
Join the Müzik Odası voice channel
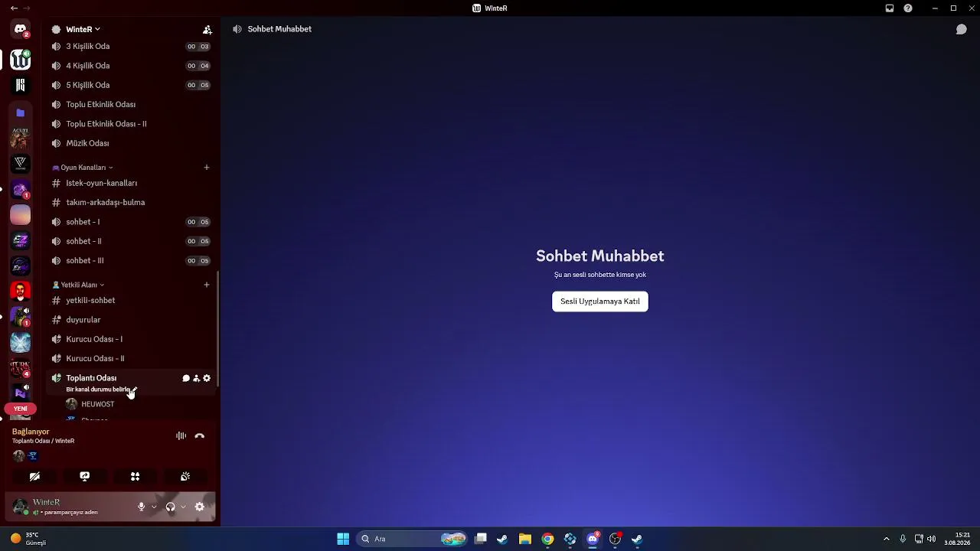(131, 143)
